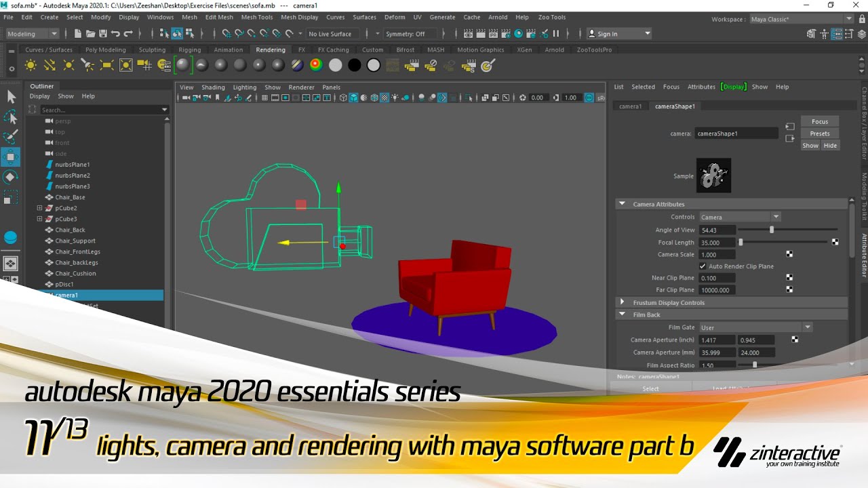Open Hypershade from the status line icon
This screenshot has width=868, height=488.
point(519,33)
